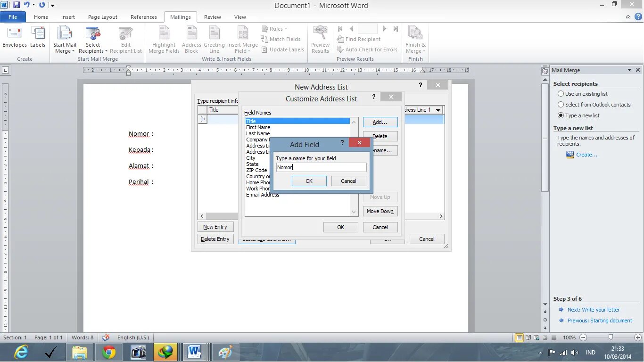Click the Add... button in Customize Address List
The width and height of the screenshot is (644, 362).
[380, 122]
